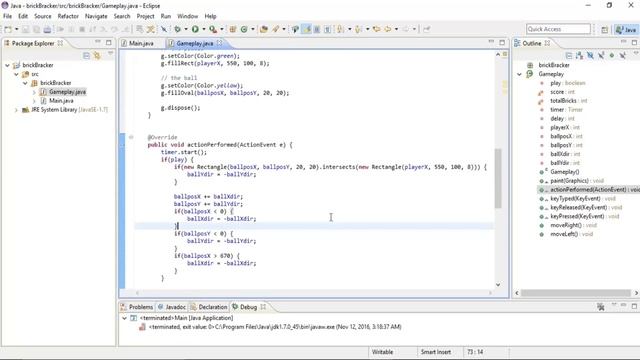The height and width of the screenshot is (360, 640).
Task: Click the Skip All Breakpoints icon
Action: [x=164, y=29]
